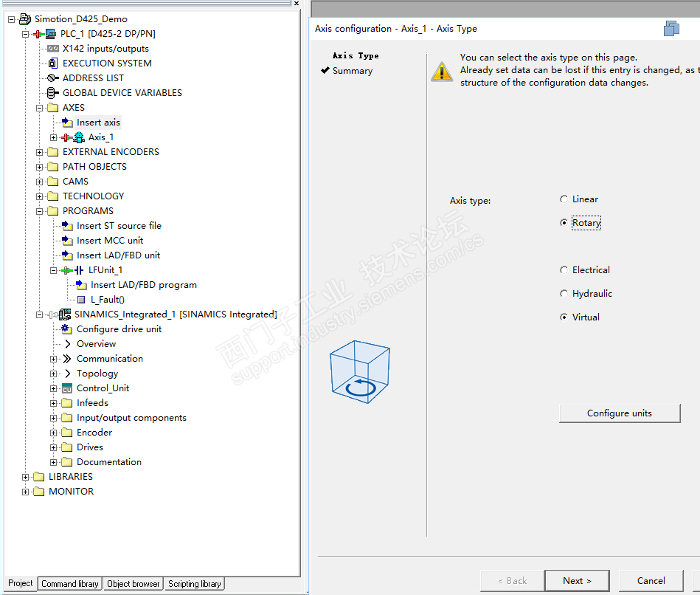Viewport: 700px width, 595px height.
Task: Click the GLOBAL DEVICE VARIABLES icon
Action: (52, 93)
